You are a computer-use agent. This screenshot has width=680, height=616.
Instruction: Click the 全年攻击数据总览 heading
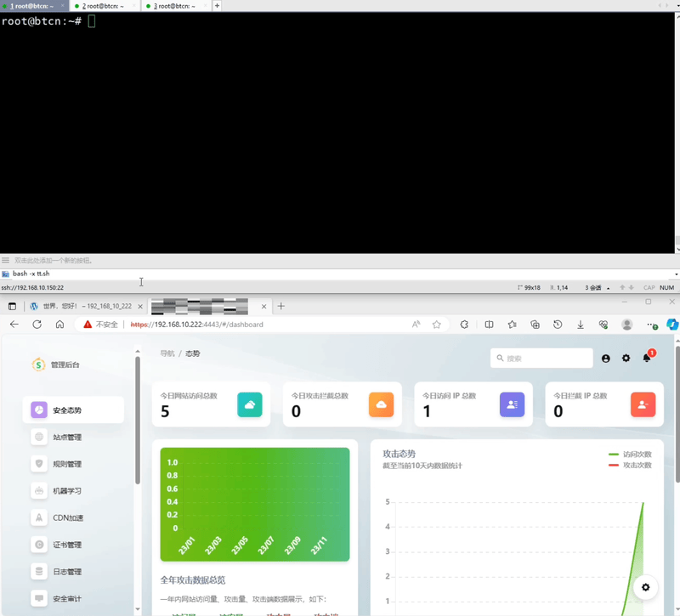coord(193,579)
